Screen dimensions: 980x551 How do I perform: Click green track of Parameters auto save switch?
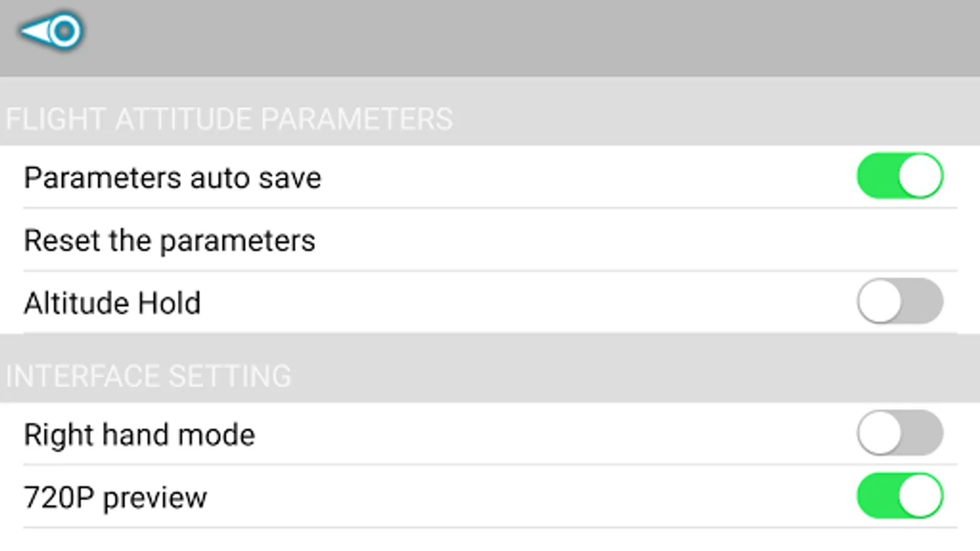coord(875,176)
